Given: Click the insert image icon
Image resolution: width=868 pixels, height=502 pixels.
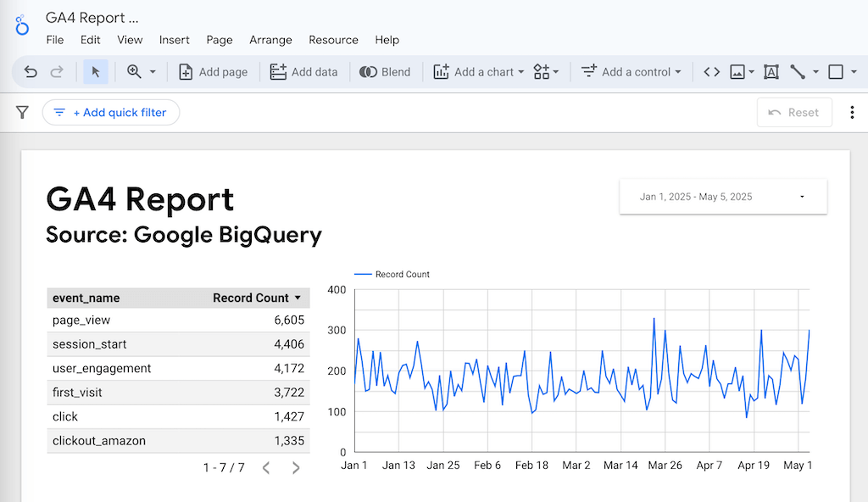Looking at the screenshot, I should coord(737,72).
